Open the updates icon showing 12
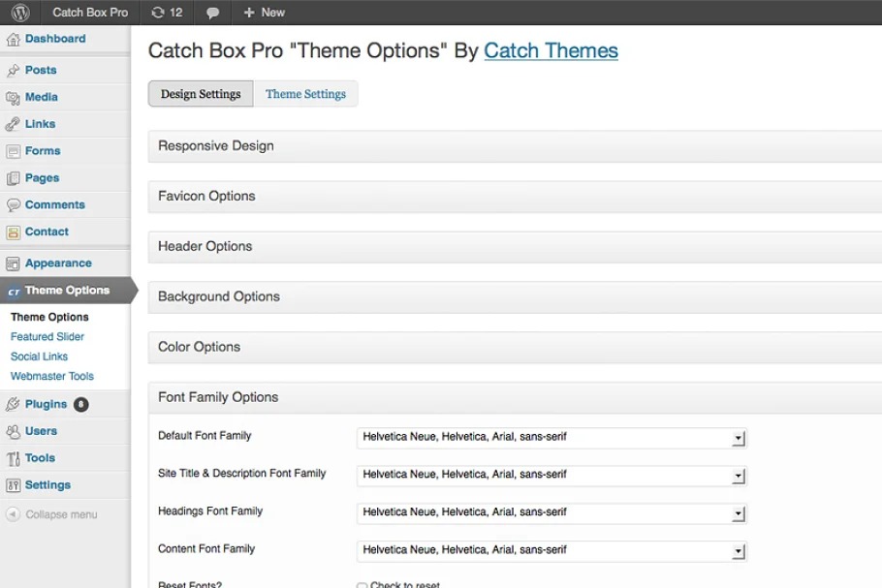 (x=159, y=13)
